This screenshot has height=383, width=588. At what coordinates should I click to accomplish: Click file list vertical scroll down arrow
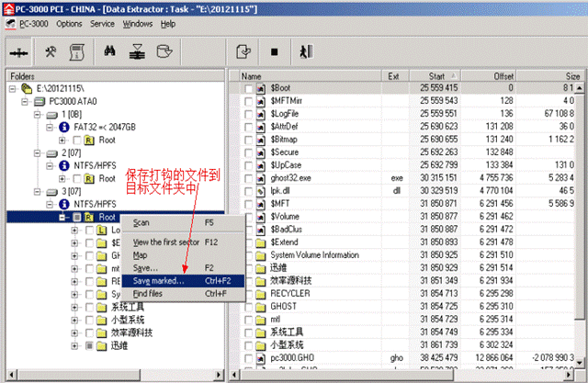point(580,363)
